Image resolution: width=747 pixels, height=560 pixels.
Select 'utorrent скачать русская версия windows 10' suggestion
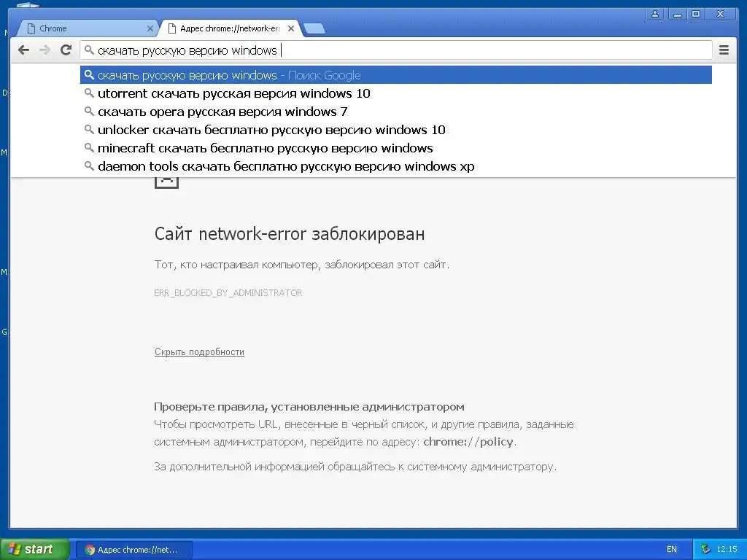click(396, 93)
